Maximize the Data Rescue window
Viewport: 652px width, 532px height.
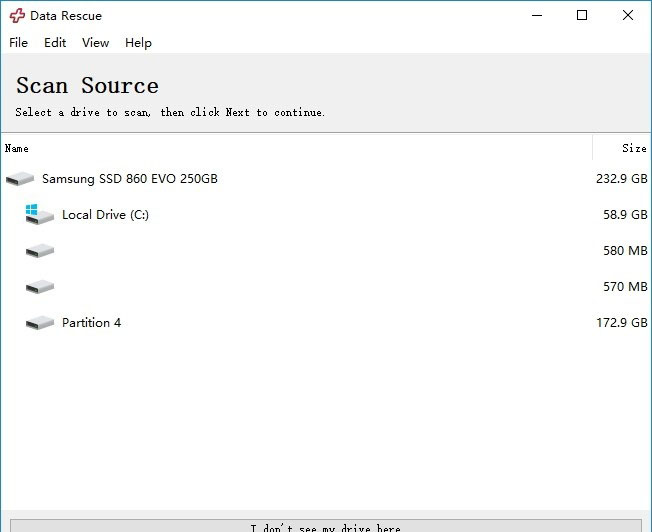click(x=582, y=15)
